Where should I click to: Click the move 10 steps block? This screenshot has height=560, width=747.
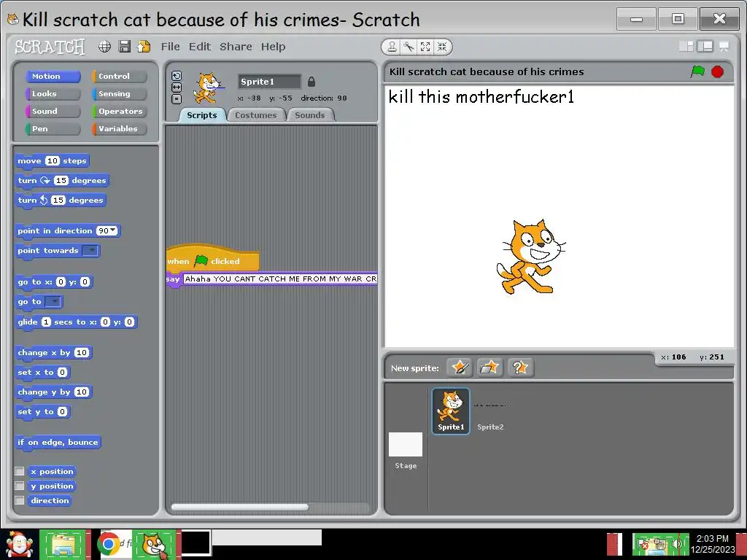[x=53, y=161]
